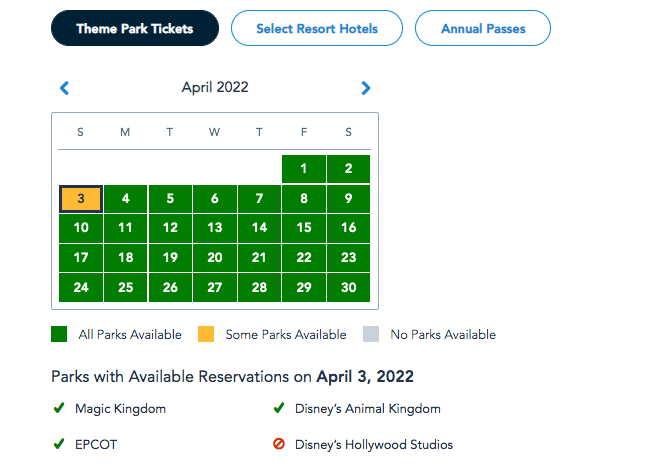The width and height of the screenshot is (663, 470).
Task: Click yellow Some Parks Available legend swatch
Action: pos(207,335)
